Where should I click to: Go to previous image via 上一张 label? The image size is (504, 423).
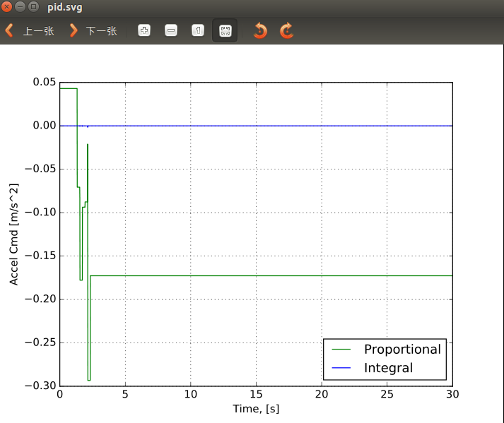[38, 31]
